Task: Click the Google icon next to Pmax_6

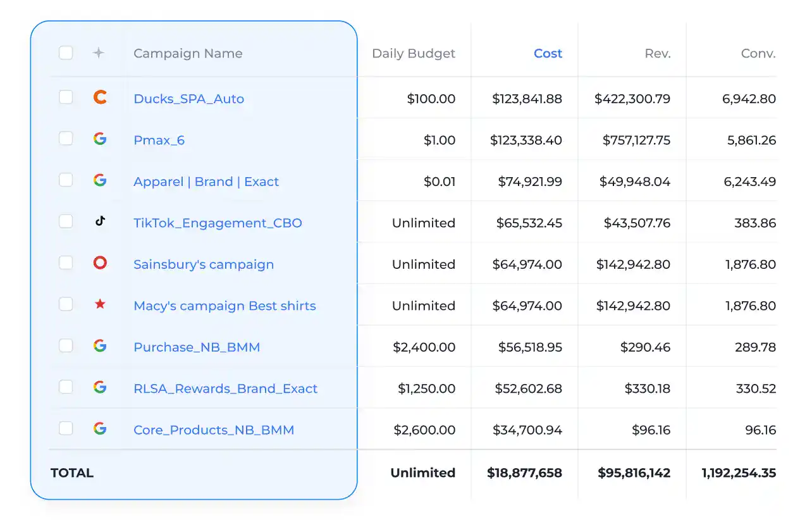Action: pyautogui.click(x=99, y=139)
